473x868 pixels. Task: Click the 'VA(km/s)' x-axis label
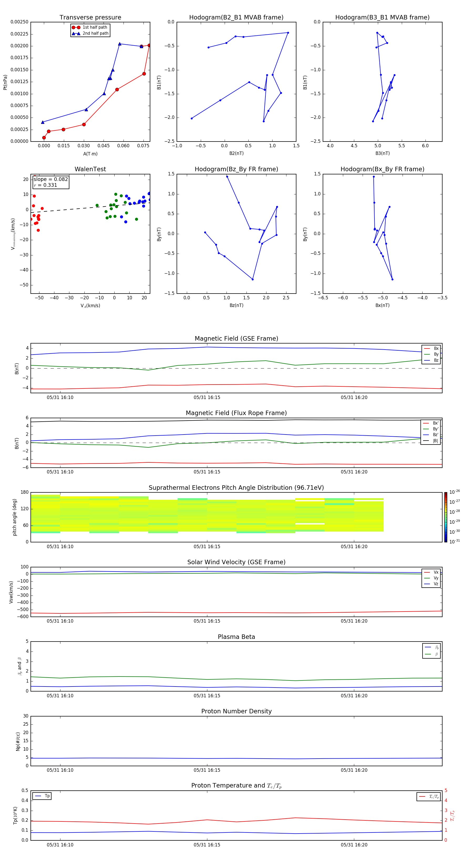(x=90, y=306)
